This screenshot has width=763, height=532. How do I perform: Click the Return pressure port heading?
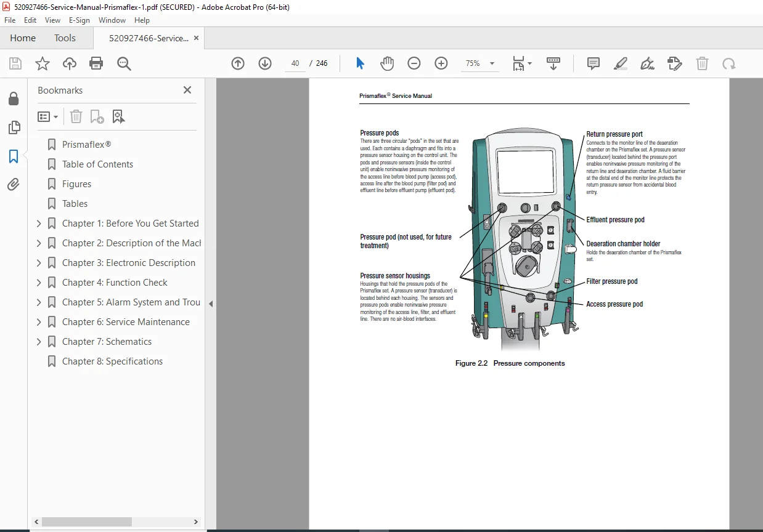point(614,134)
